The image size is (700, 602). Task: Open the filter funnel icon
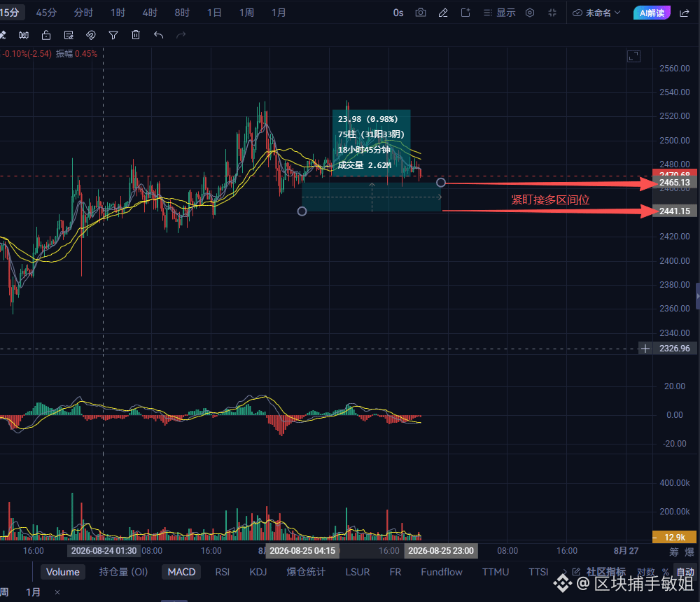(113, 35)
